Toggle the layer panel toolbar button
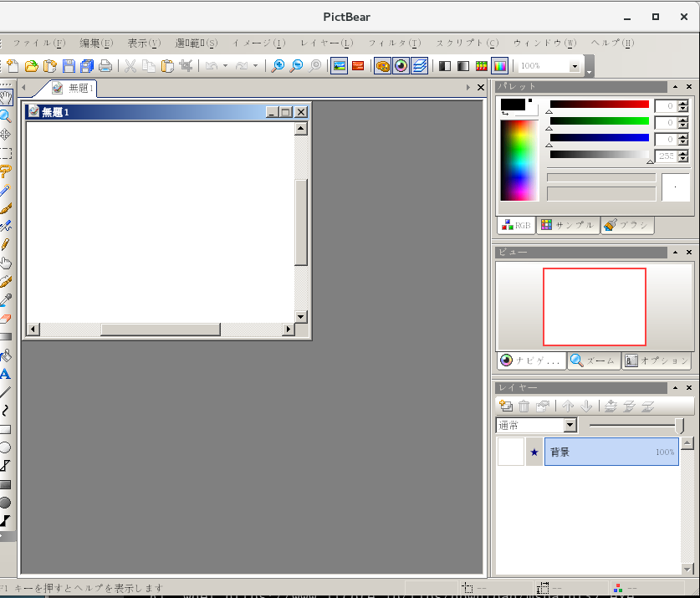This screenshot has width=700, height=598. click(420, 66)
